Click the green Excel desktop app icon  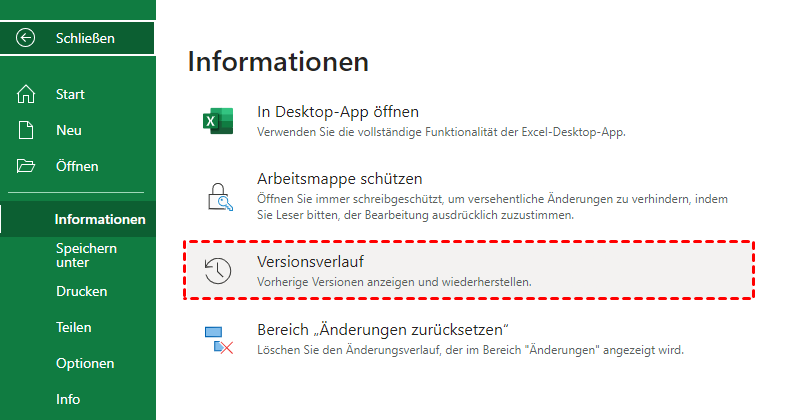coord(218,122)
